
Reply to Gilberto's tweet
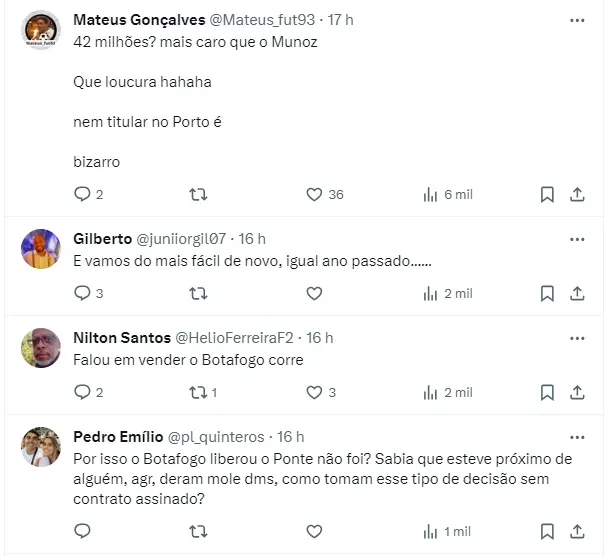(82, 294)
